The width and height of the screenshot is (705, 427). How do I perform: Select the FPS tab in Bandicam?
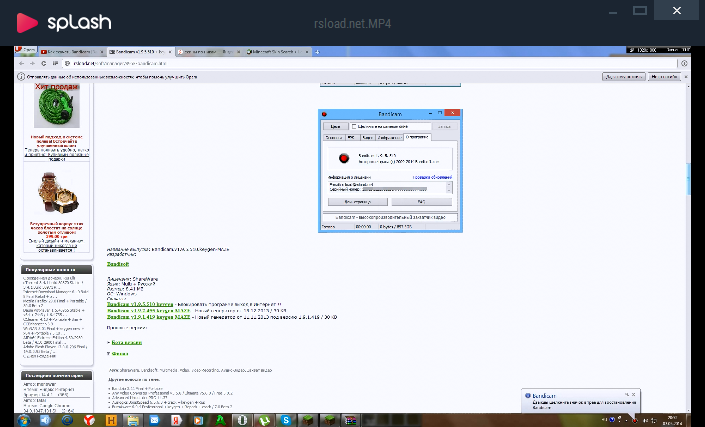[x=352, y=138]
